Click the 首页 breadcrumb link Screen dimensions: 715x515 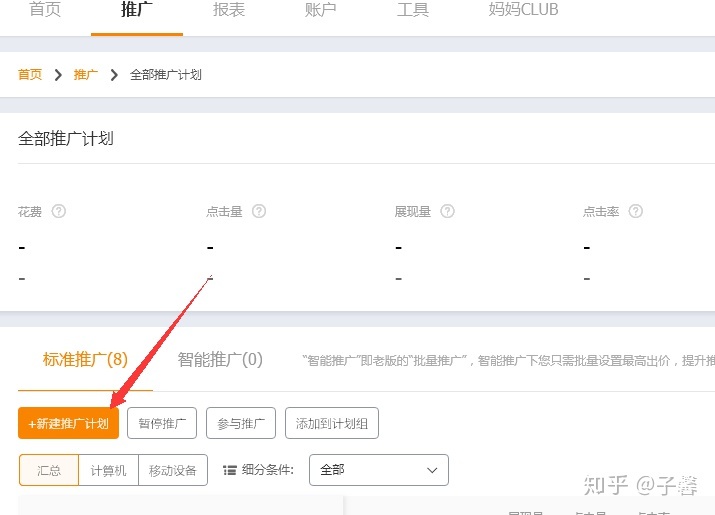pos(30,74)
